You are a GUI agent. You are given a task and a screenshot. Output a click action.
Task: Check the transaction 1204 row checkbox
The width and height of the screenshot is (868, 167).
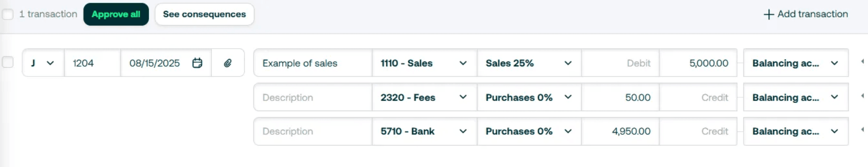pos(8,62)
